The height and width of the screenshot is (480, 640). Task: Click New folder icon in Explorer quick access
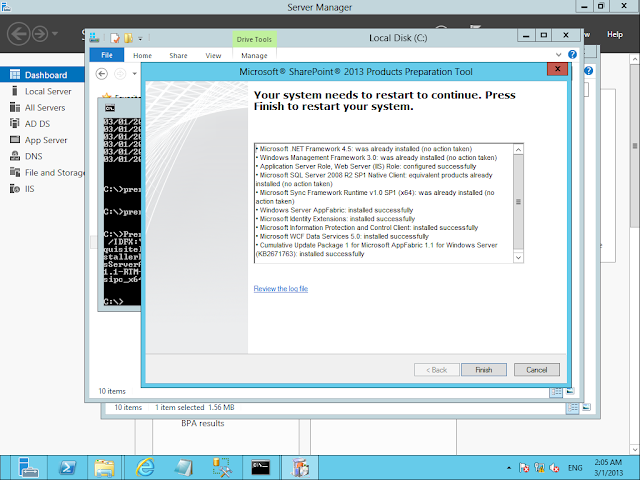point(129,38)
